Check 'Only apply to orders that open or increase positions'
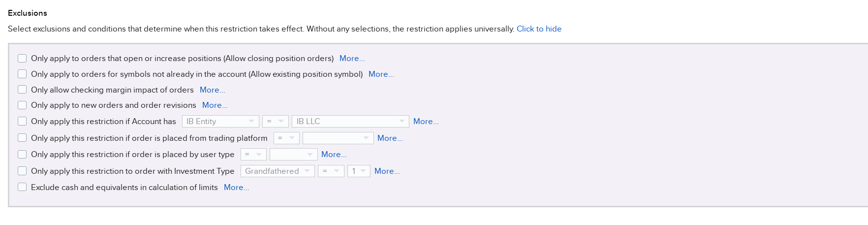 click(22, 58)
